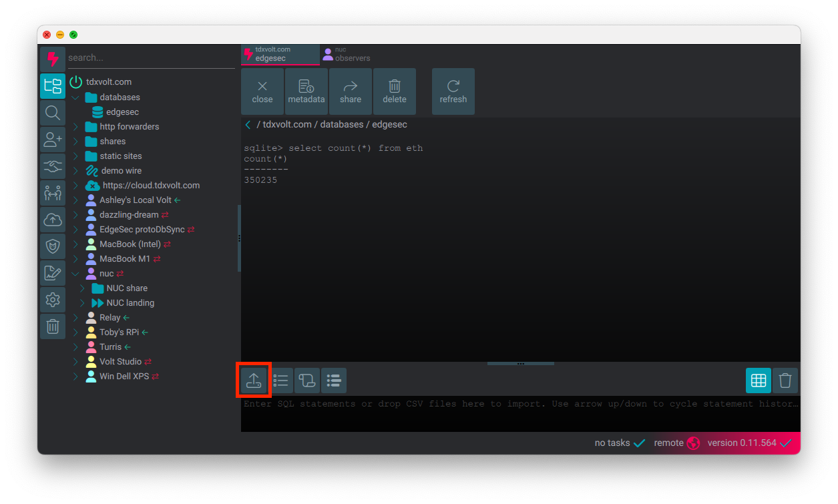Click the cloud icon for https://cloud.tdxvolt.com
The height and width of the screenshot is (504, 838).
[x=93, y=186]
